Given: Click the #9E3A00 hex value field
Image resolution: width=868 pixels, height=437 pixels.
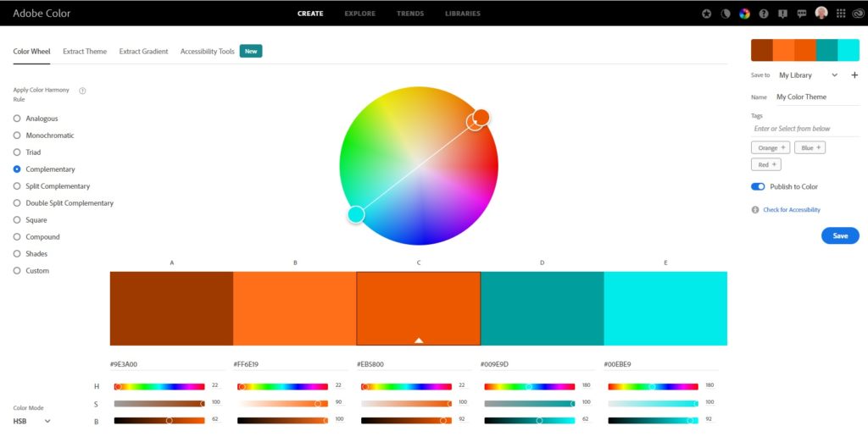Looking at the screenshot, I should (x=166, y=364).
